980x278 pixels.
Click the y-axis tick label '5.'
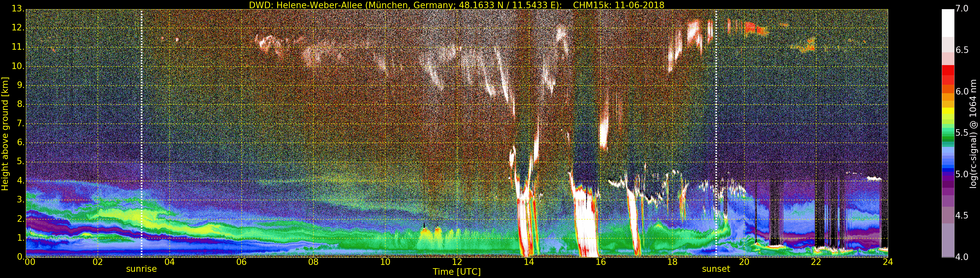[x=21, y=162]
